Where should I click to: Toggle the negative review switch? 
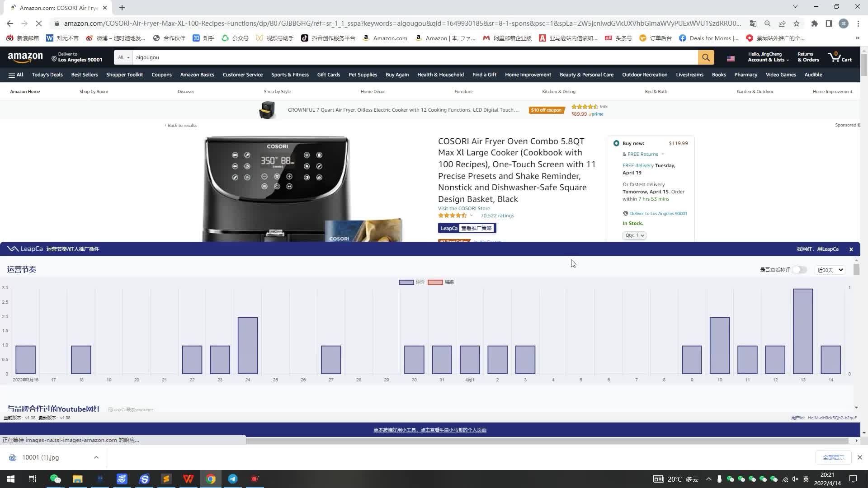[799, 270]
